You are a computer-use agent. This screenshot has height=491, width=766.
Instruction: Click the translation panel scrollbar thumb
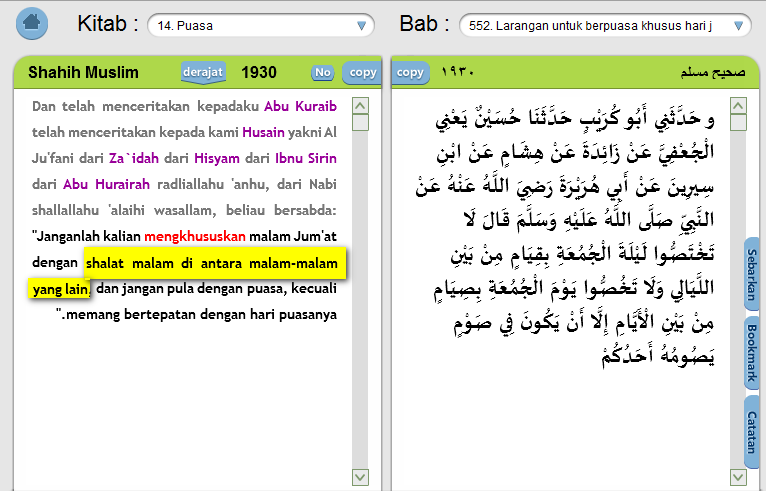point(361,123)
